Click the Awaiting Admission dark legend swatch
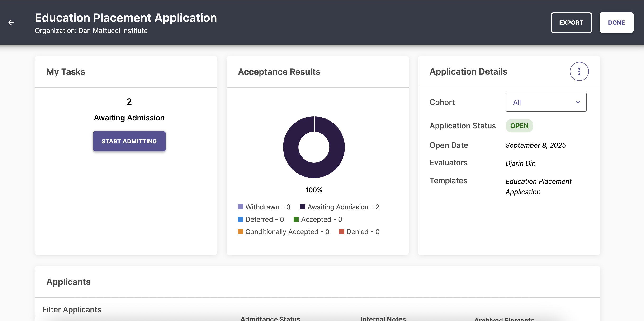Image resolution: width=644 pixels, height=321 pixels. 302,207
